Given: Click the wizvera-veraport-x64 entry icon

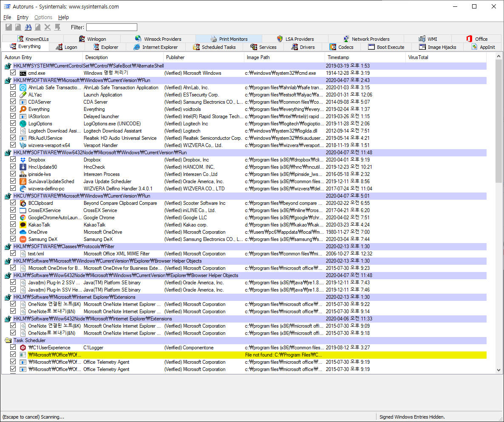Looking at the screenshot, I should [x=23, y=145].
